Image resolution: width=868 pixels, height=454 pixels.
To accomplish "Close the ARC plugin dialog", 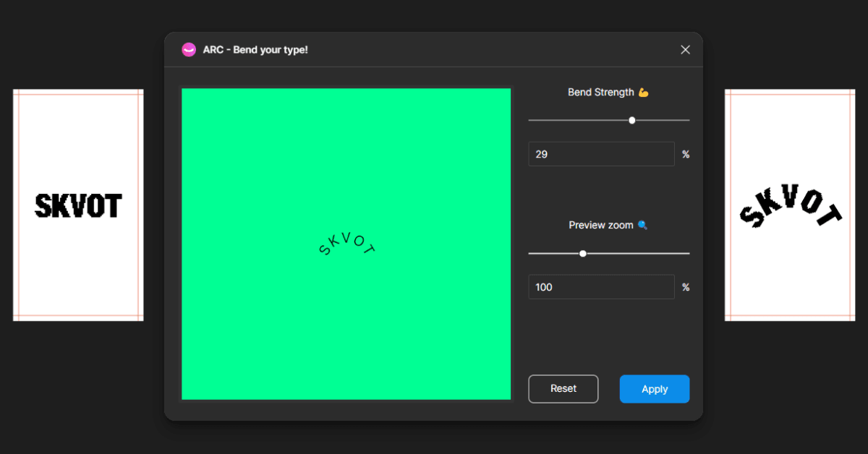I will [685, 50].
